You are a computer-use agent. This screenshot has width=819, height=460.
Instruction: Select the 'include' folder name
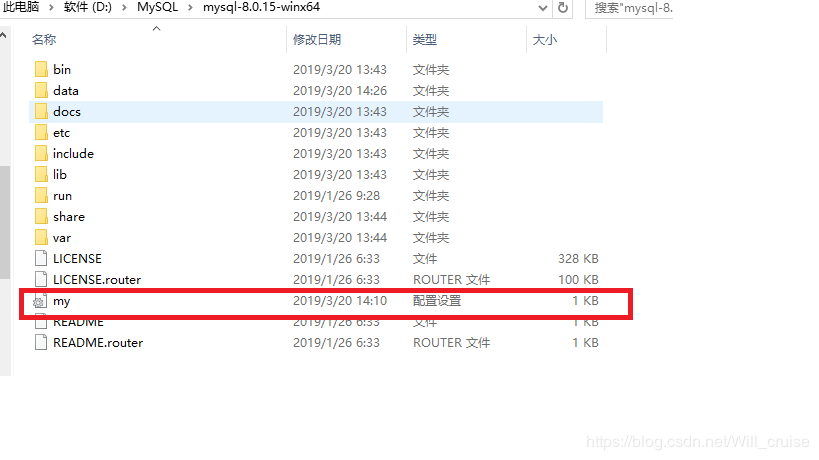pyautogui.click(x=73, y=154)
